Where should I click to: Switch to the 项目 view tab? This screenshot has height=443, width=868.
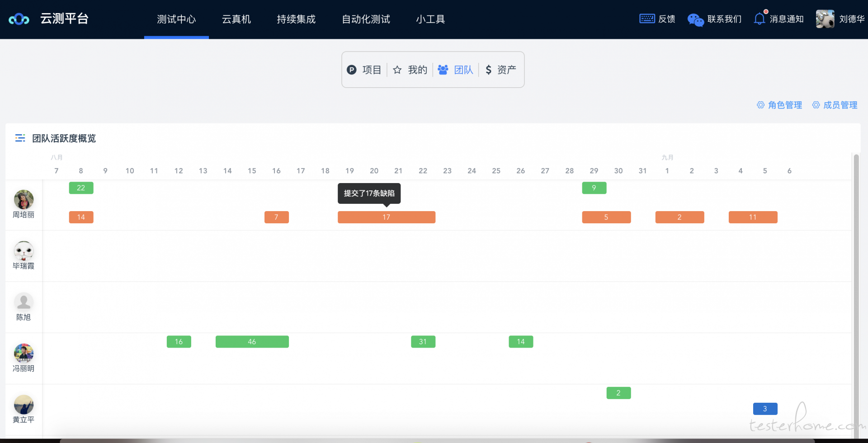click(364, 70)
